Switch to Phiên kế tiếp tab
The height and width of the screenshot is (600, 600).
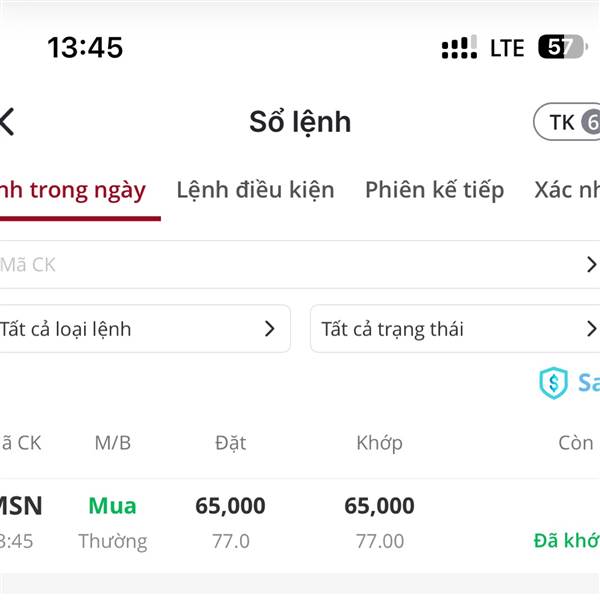(x=434, y=190)
